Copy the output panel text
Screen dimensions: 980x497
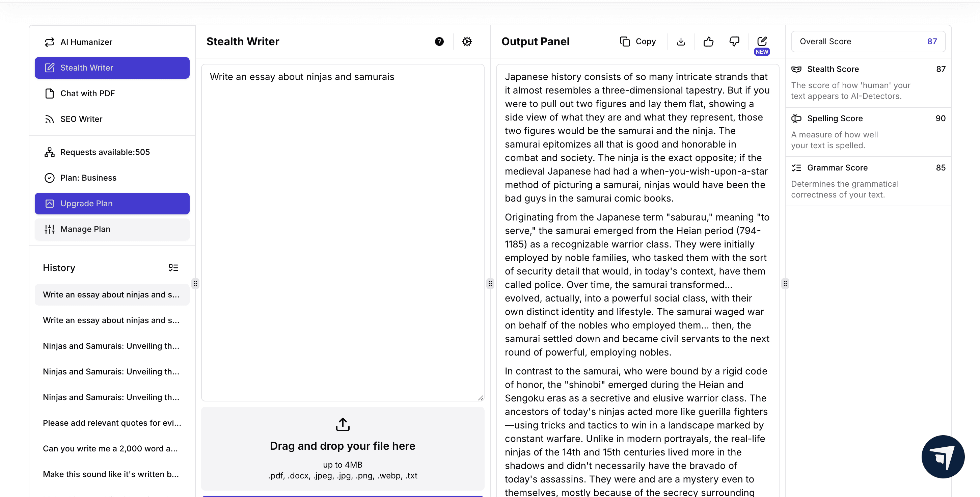pos(637,42)
